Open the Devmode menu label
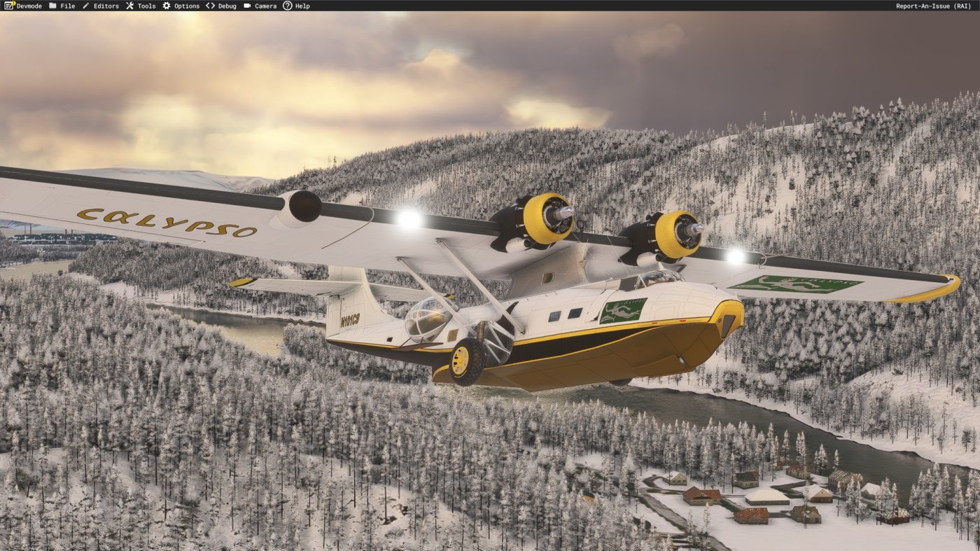The height and width of the screenshot is (551, 980). 29,6
